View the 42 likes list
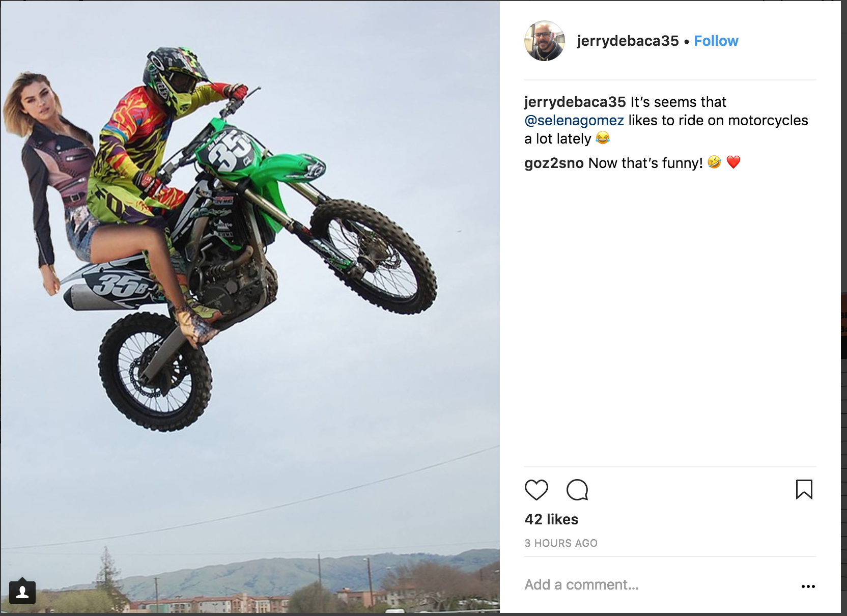Screen dimensions: 847x616 point(551,519)
